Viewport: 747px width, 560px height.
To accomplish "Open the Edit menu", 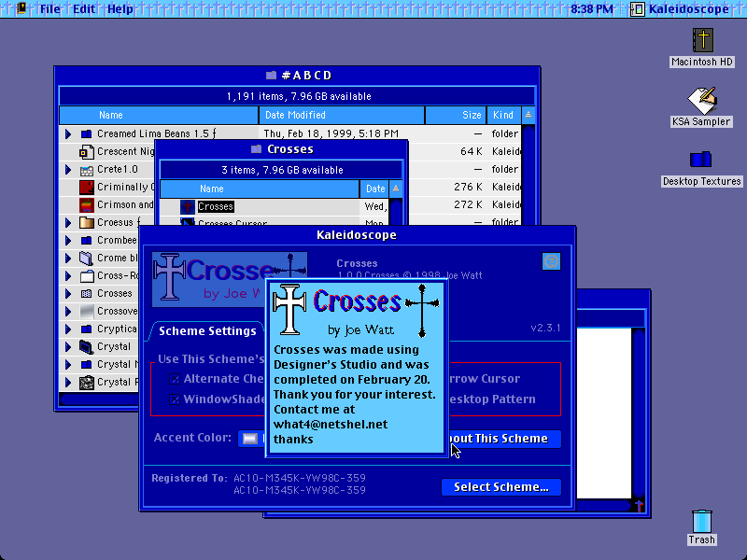I will pos(84,8).
